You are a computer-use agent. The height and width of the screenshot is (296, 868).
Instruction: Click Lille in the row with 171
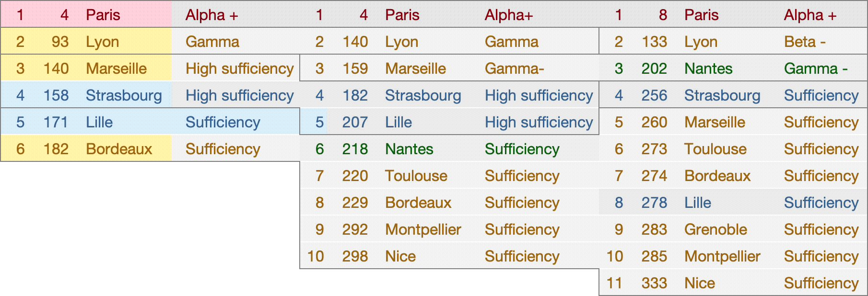(99, 122)
